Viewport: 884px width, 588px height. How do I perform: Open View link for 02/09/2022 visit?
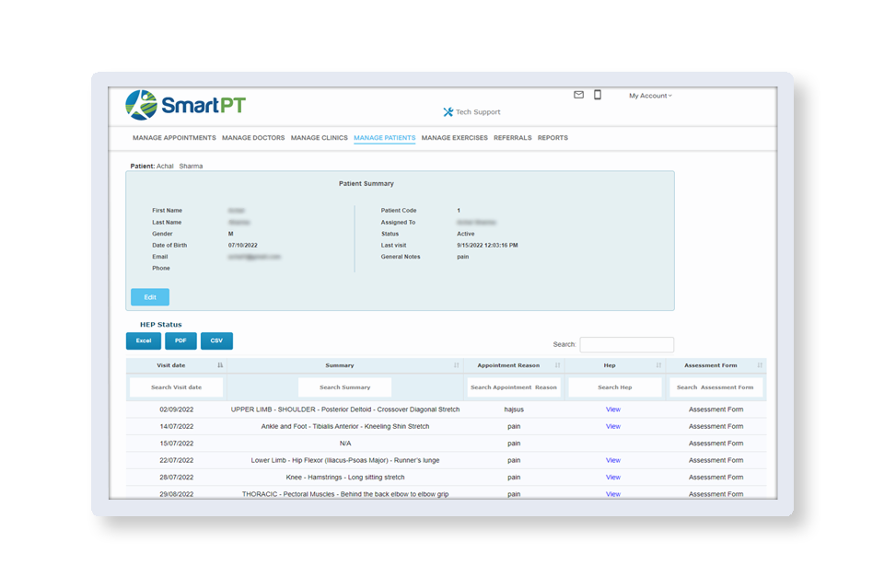(613, 409)
